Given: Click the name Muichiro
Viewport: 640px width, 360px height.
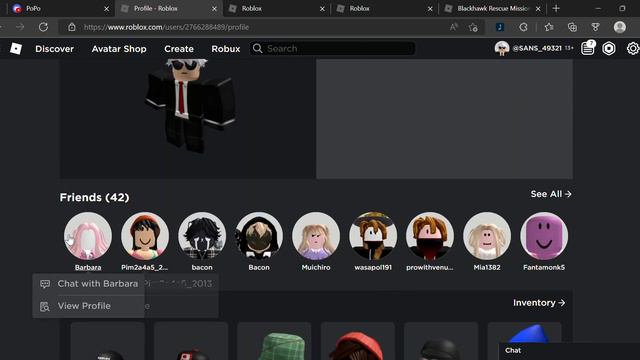Looking at the screenshot, I should 316,268.
